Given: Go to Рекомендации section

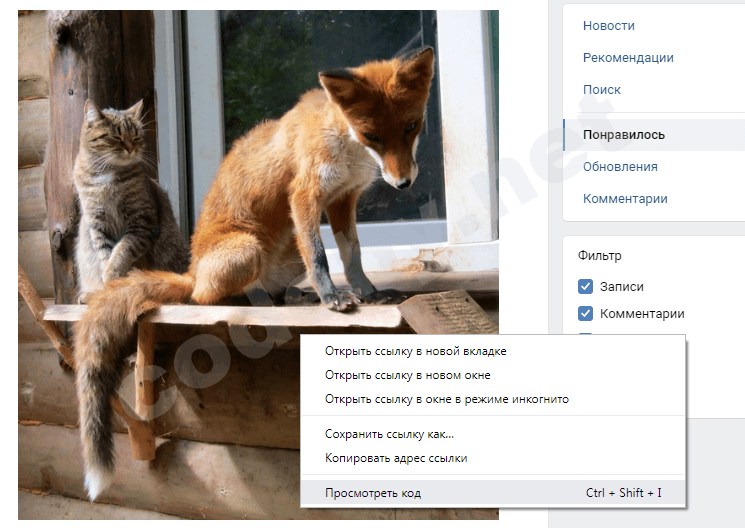Looking at the screenshot, I should (628, 58).
